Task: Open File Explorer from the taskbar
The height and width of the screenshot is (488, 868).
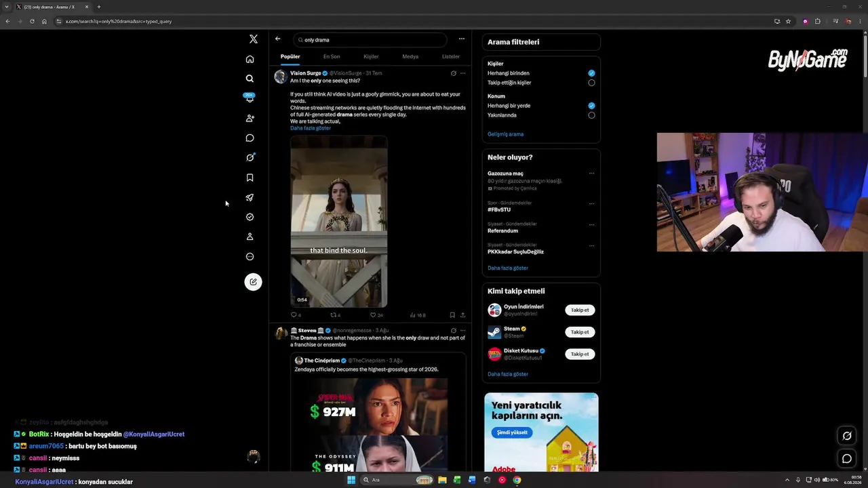Action: point(442,480)
